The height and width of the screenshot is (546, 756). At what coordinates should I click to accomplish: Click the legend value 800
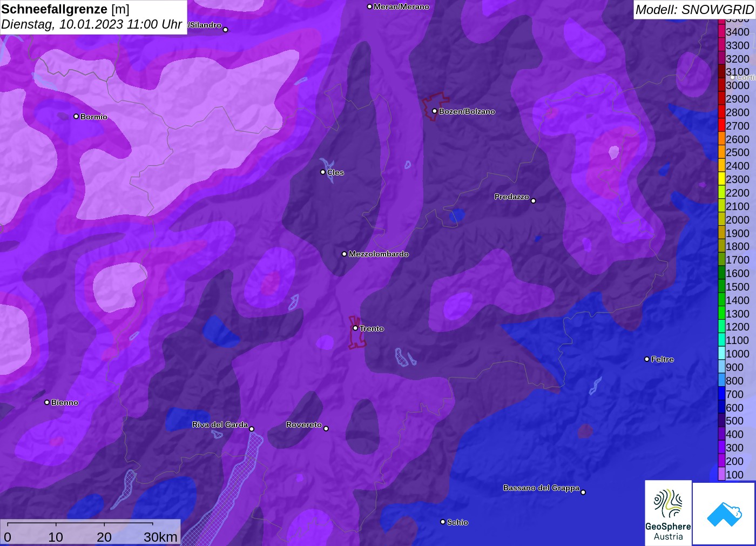pos(734,381)
